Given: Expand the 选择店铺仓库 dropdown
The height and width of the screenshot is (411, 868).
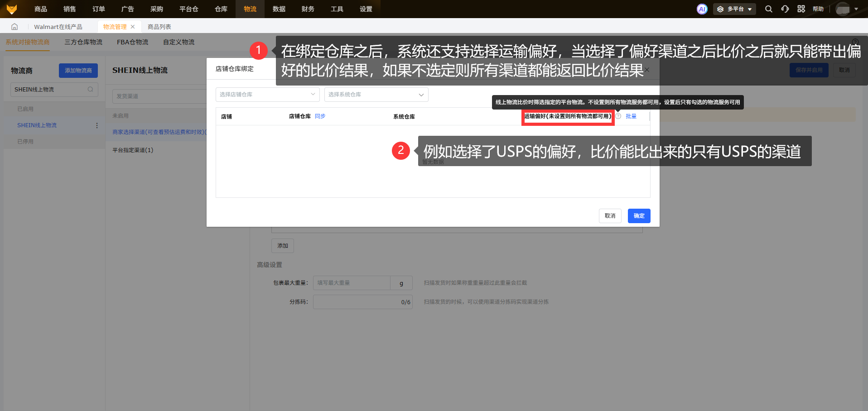Looking at the screenshot, I should click(267, 95).
